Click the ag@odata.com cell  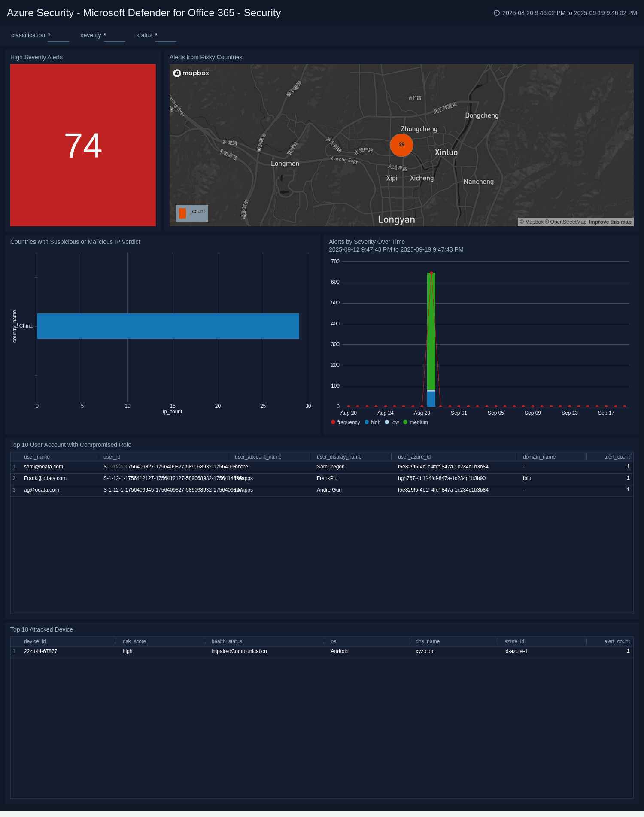pos(42,490)
